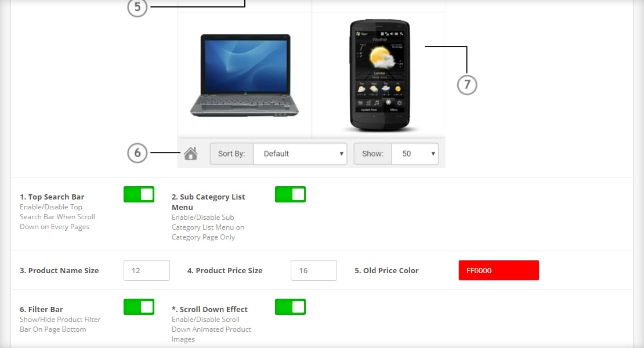The width and height of the screenshot is (644, 348).
Task: Open the Show 50 items dropdown
Action: click(415, 154)
